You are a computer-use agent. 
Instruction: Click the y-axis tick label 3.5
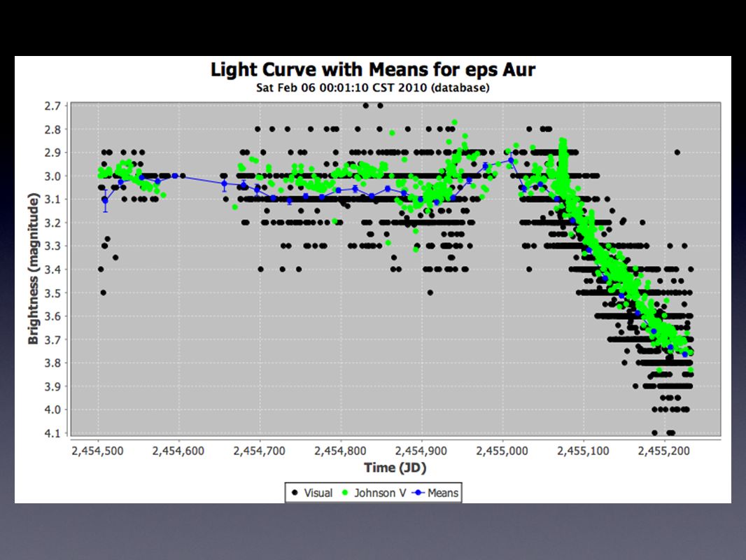click(52, 293)
